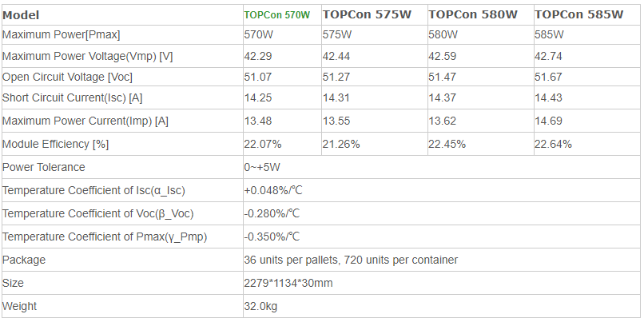This screenshot has height=322, width=644.
Task: Select the TOPCon 580W column header
Action: click(473, 15)
